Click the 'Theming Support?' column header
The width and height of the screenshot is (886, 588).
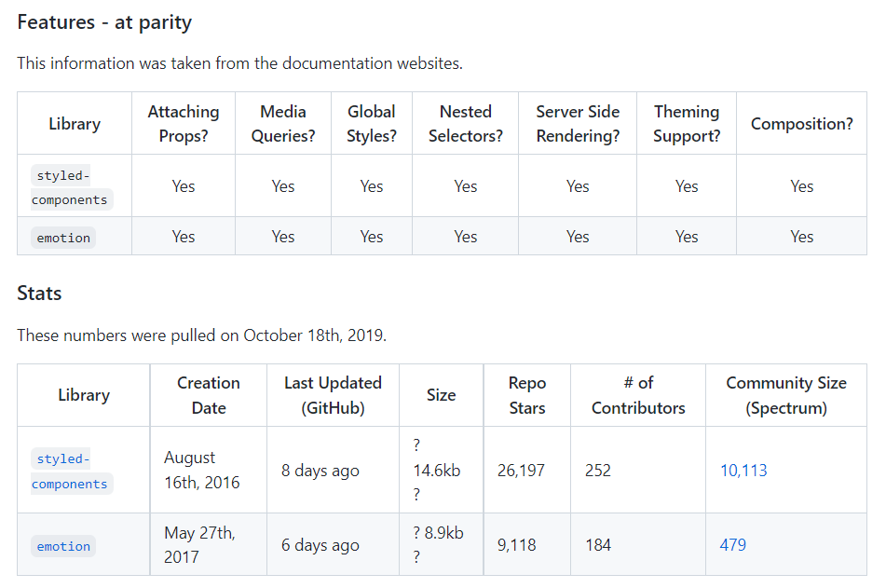687,124
